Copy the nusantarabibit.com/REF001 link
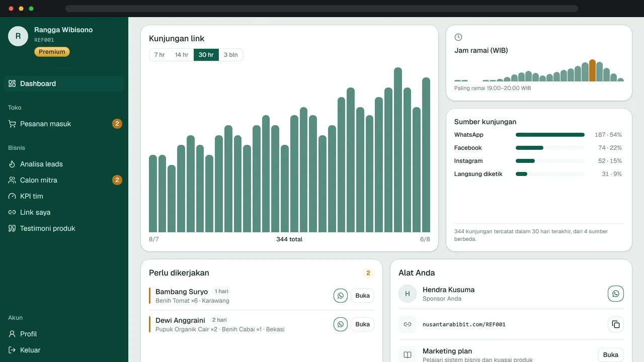 click(616, 324)
